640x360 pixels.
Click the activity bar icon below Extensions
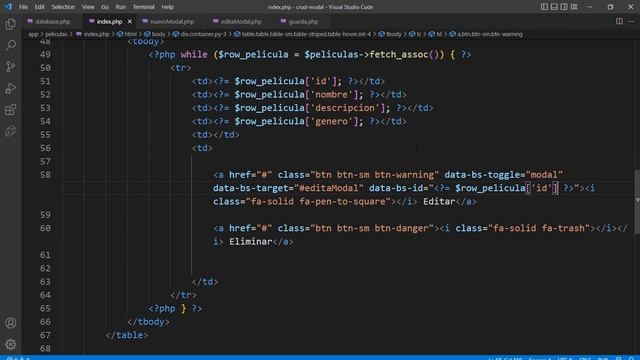[x=11, y=131]
